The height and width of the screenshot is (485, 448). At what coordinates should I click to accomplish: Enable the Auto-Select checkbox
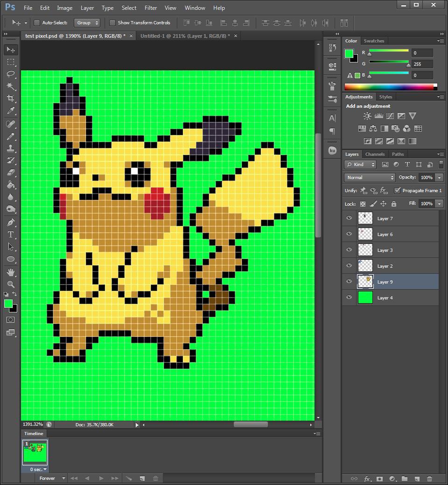[37, 22]
